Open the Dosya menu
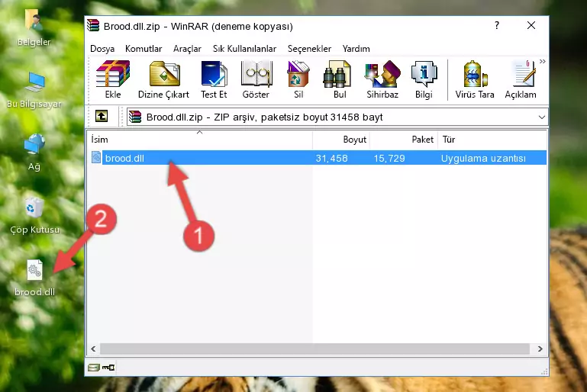This screenshot has height=392, width=587. pos(102,49)
